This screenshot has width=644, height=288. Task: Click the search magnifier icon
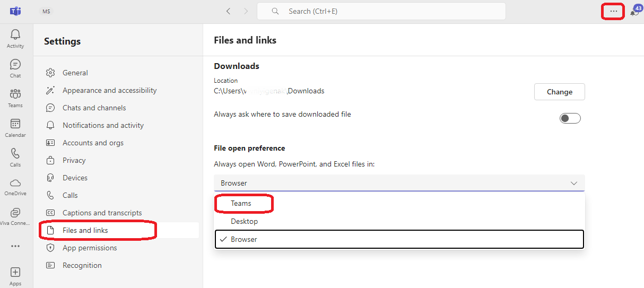click(x=275, y=11)
